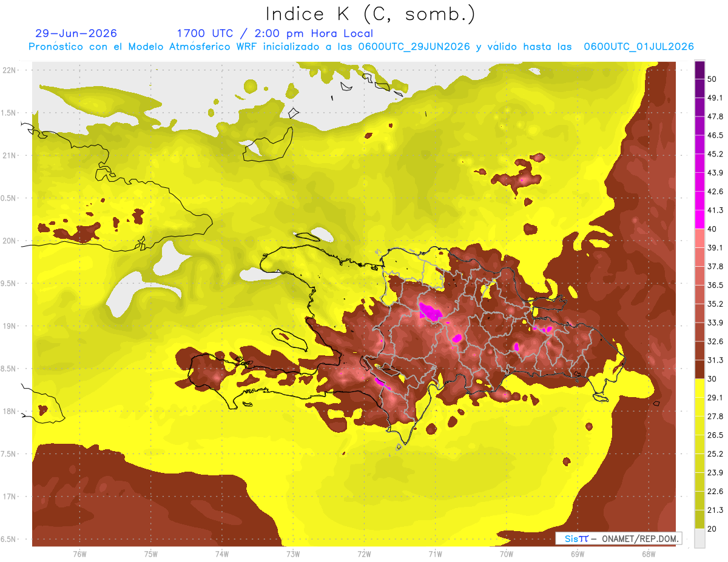Click the legend value "45.2"
The height and width of the screenshot is (562, 728).
click(715, 154)
